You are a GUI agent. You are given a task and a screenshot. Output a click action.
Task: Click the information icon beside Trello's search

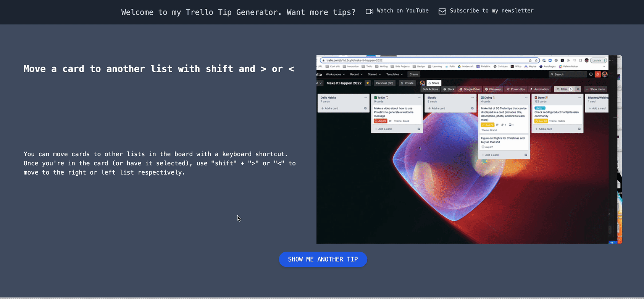(x=591, y=74)
